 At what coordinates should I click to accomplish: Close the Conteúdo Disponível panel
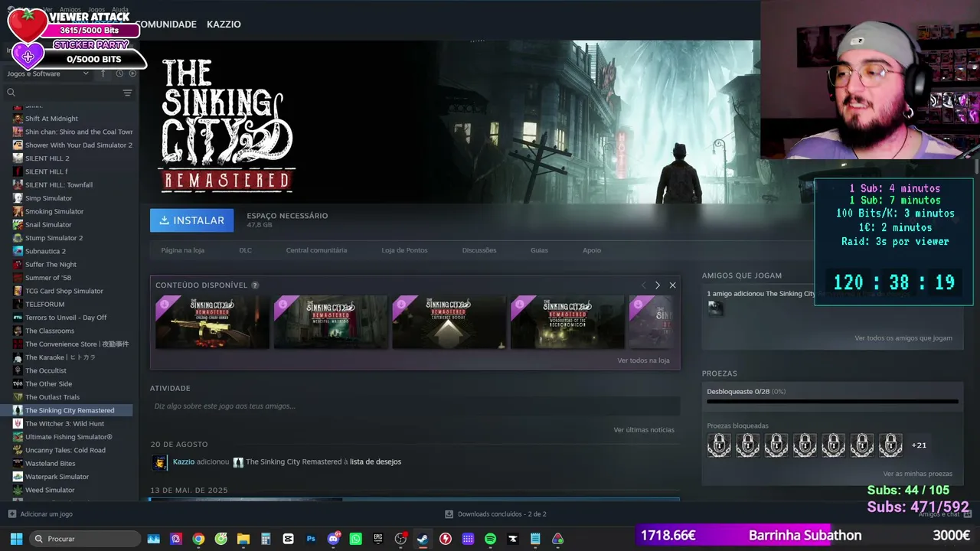tap(672, 285)
